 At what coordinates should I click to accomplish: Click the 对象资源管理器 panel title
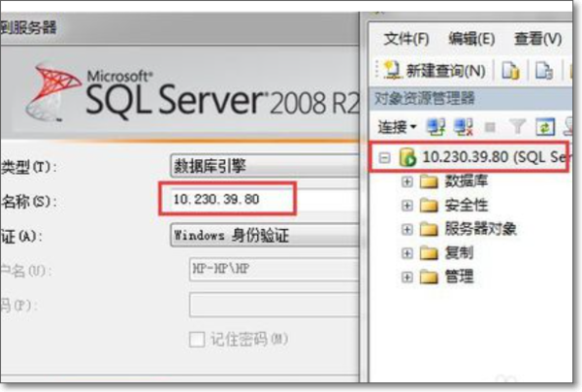[425, 98]
